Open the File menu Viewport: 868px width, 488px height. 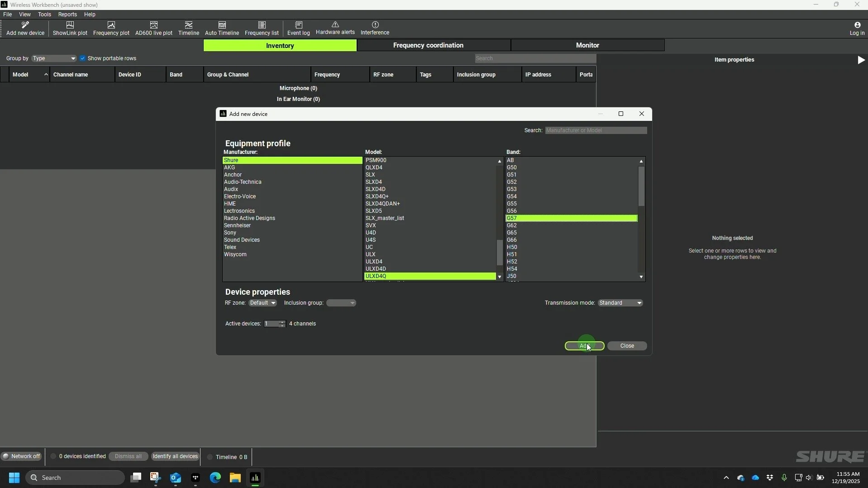[8, 14]
